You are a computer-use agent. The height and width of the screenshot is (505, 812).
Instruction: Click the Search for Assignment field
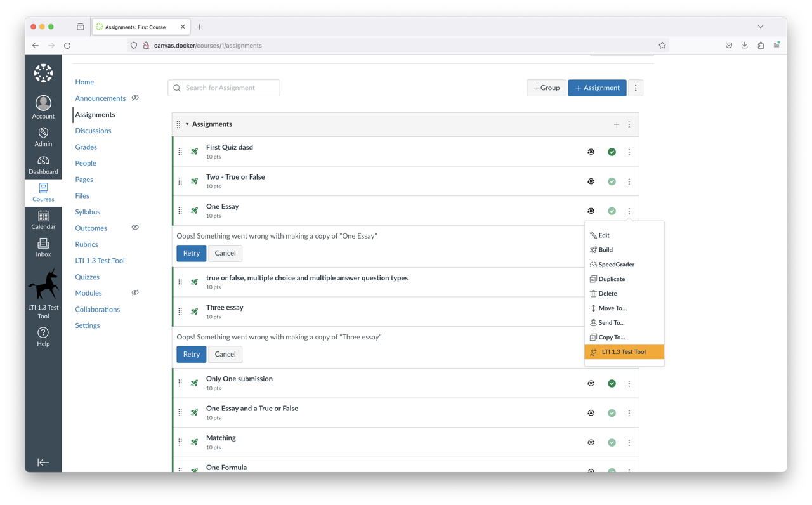tap(223, 88)
